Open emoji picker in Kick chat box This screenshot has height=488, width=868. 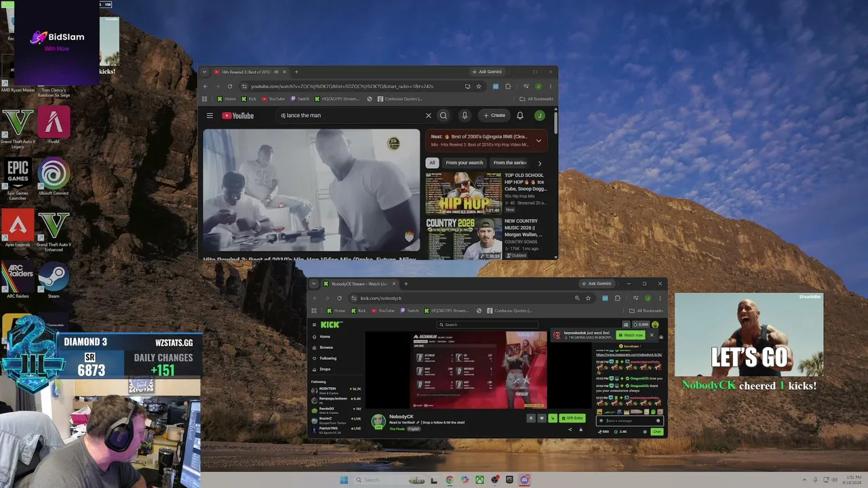[x=658, y=421]
